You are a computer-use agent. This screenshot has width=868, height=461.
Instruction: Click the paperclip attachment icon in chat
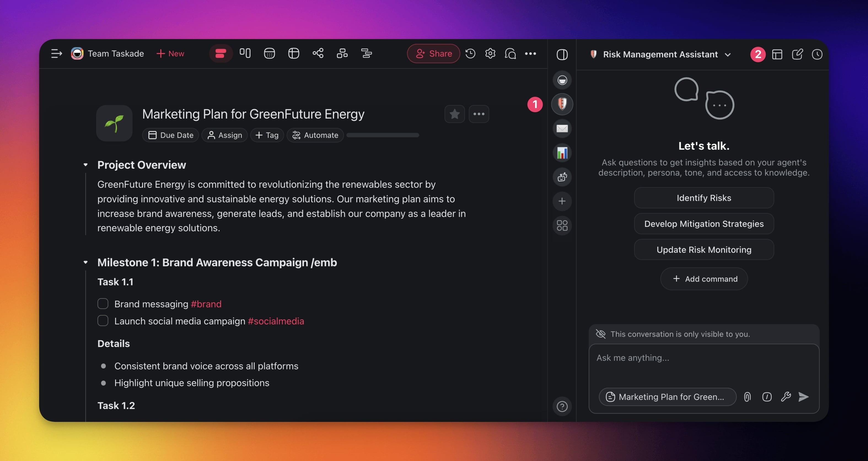(x=747, y=397)
